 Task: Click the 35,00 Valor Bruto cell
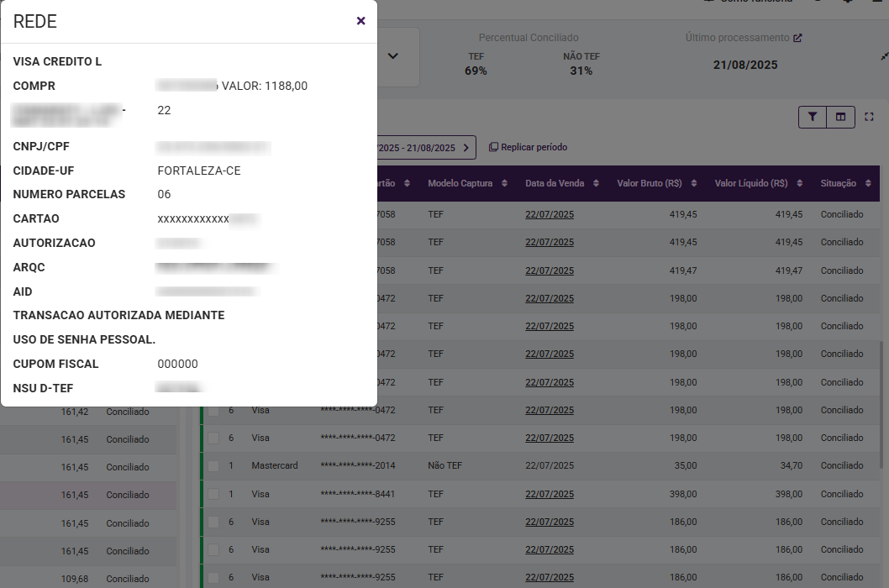(x=686, y=465)
